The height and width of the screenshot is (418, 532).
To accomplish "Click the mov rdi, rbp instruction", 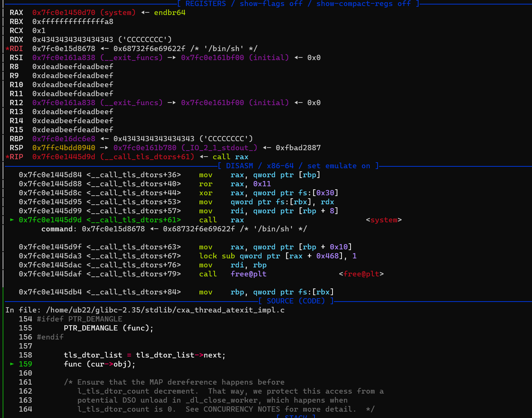I will click(233, 265).
